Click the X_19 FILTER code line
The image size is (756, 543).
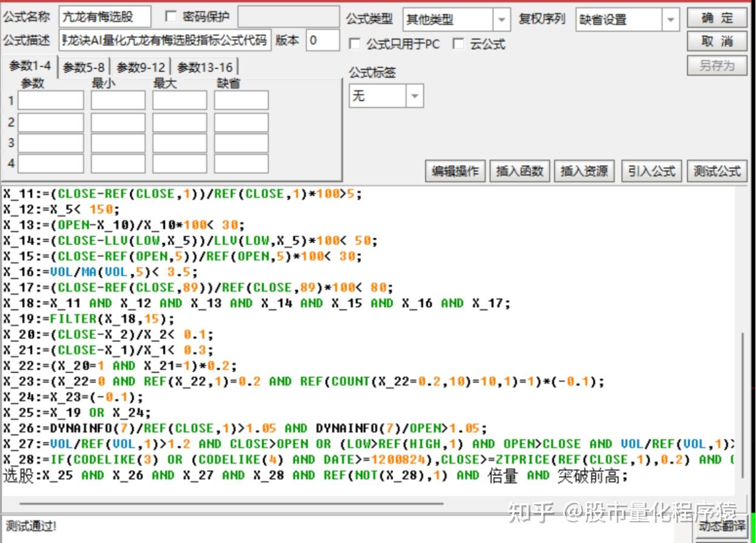(x=89, y=319)
